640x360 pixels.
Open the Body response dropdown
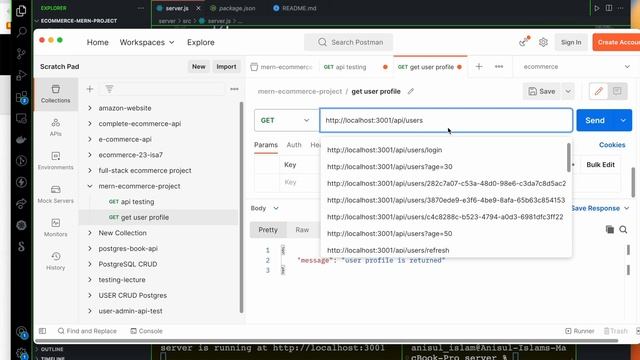tap(264, 208)
